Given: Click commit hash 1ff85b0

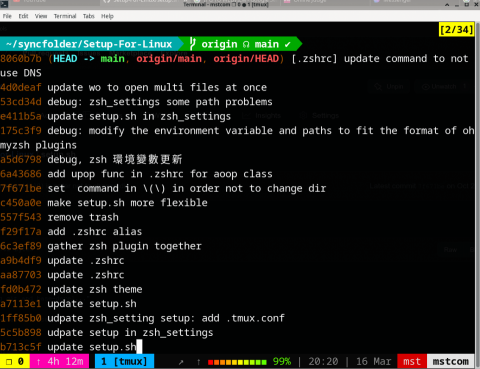Looking at the screenshot, I should point(21,318).
